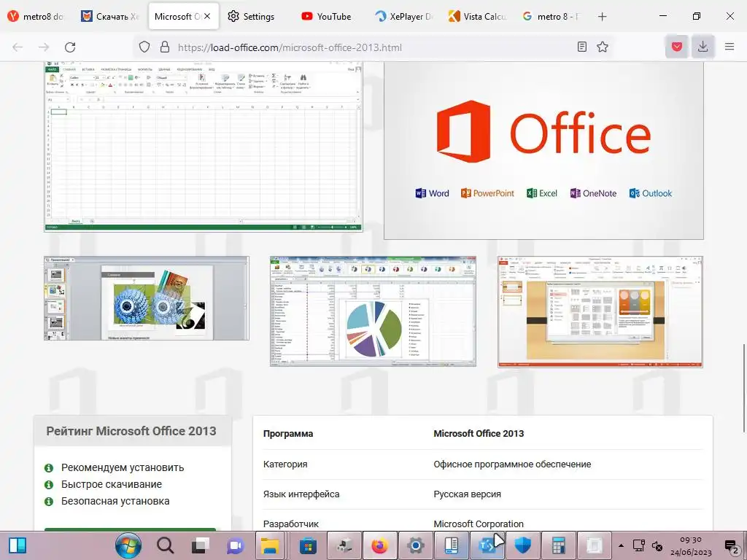Switch to the Settings tab

[252, 16]
